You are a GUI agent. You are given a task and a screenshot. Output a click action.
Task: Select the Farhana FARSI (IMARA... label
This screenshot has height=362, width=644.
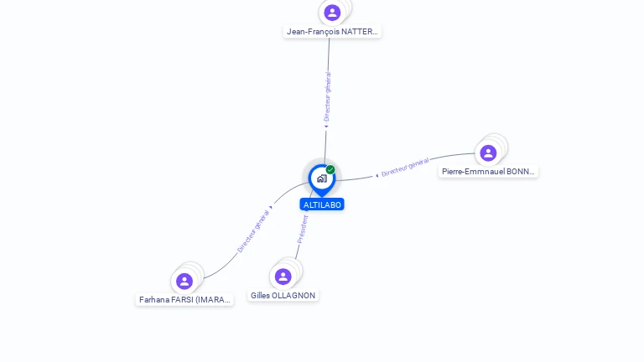[184, 300]
